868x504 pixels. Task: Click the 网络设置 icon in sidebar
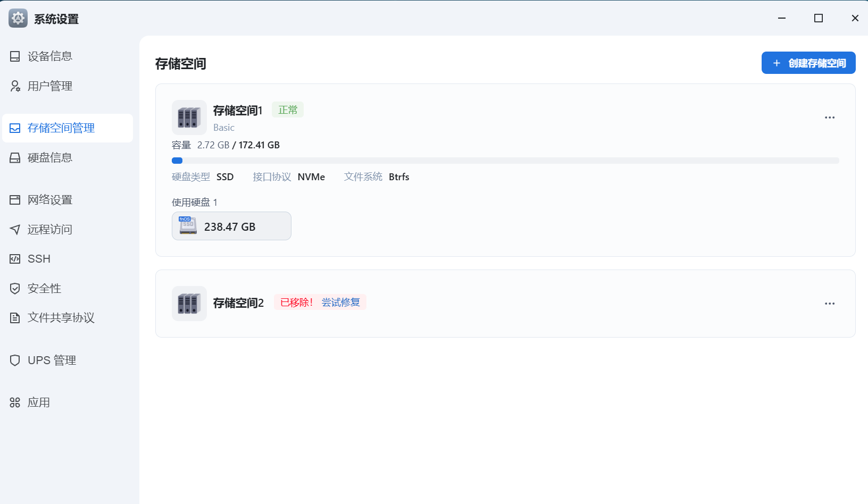[x=15, y=200]
